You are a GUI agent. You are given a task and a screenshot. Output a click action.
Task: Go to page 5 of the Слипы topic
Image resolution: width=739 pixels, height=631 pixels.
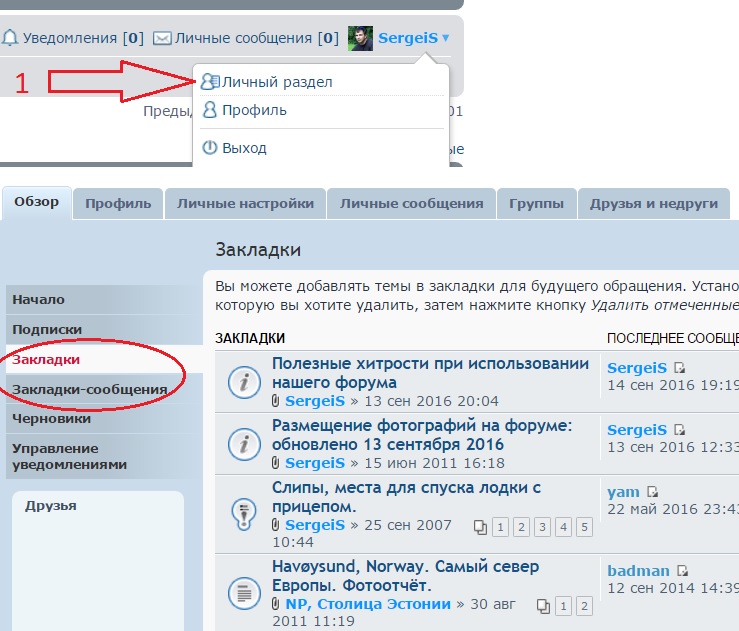(x=585, y=527)
